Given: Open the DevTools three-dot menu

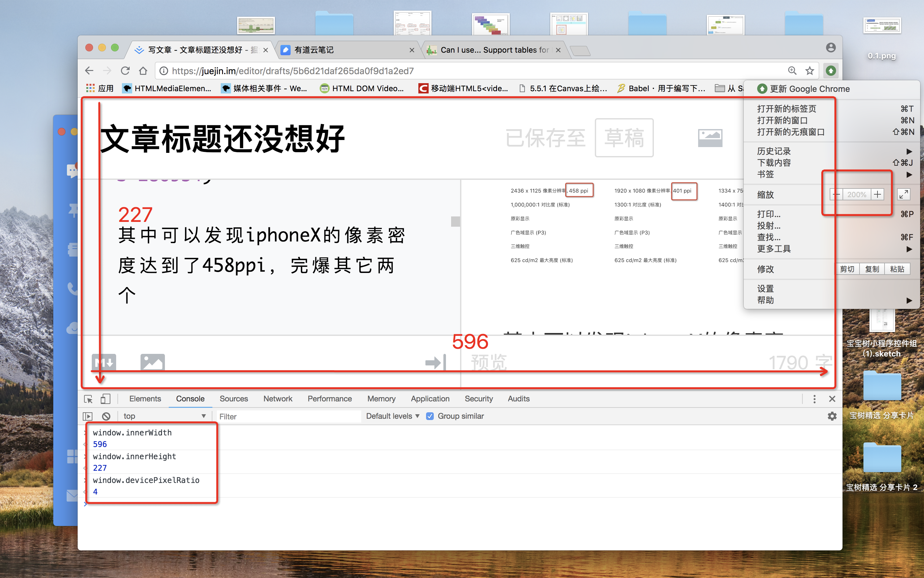Looking at the screenshot, I should click(x=814, y=399).
